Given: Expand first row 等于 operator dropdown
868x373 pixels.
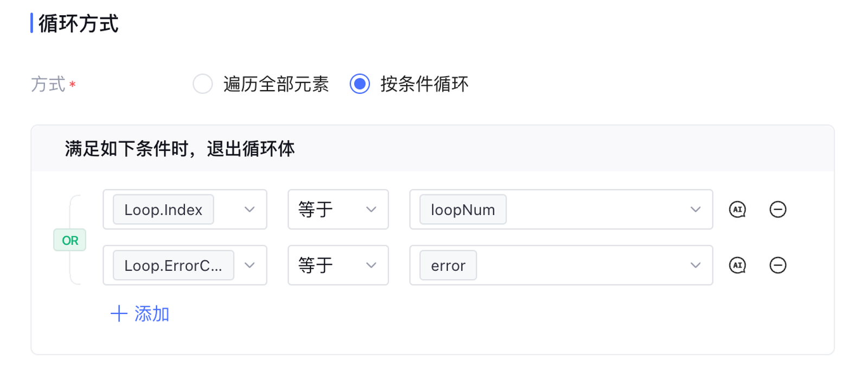Looking at the screenshot, I should pos(371,210).
